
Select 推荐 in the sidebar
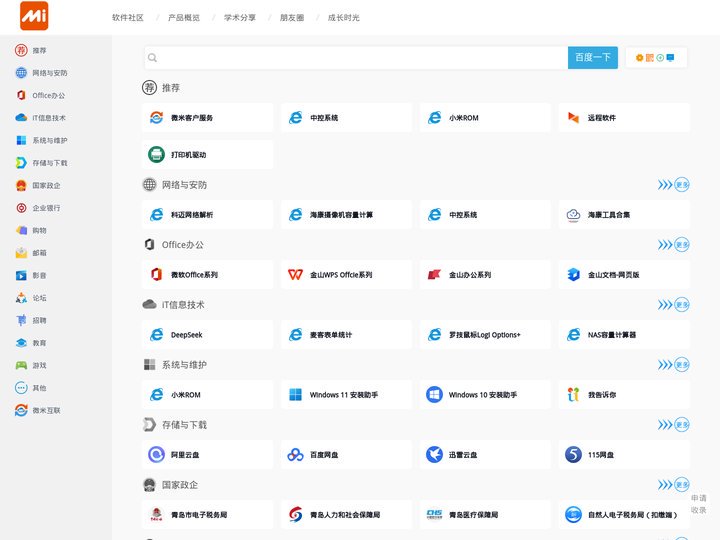31,50
